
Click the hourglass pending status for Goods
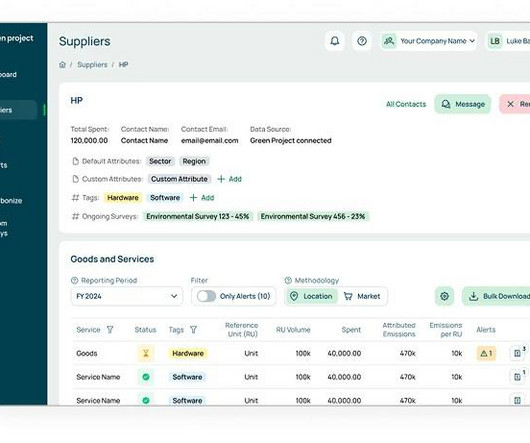tap(146, 353)
